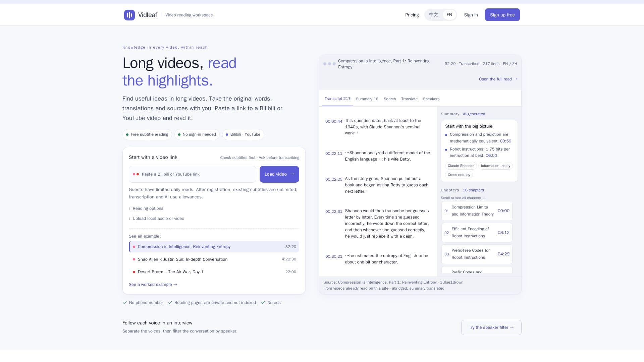Viewport: 644px width, 362px height.
Task: Open chapter 03 Prefix-Free Codes for Robot Instructions
Action: [477, 254]
